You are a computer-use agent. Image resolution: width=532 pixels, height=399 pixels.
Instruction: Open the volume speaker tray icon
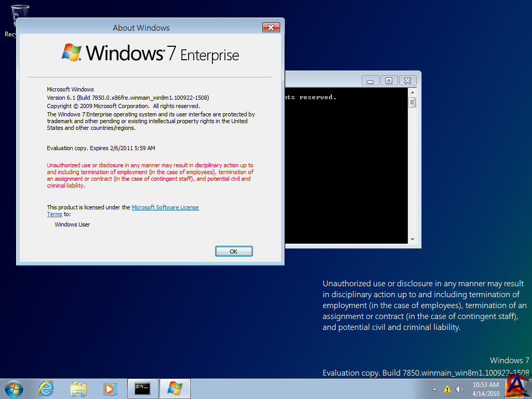point(459,389)
